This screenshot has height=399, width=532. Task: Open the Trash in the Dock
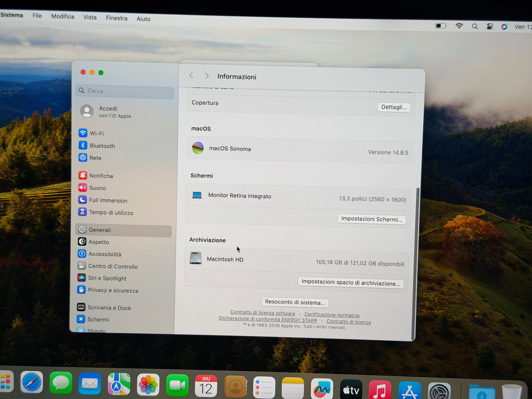[x=512, y=392]
